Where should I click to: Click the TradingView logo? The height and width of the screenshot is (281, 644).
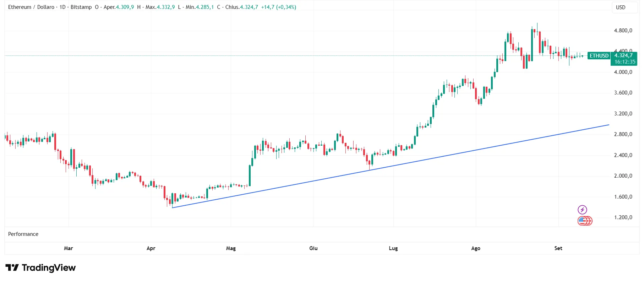[40, 268]
